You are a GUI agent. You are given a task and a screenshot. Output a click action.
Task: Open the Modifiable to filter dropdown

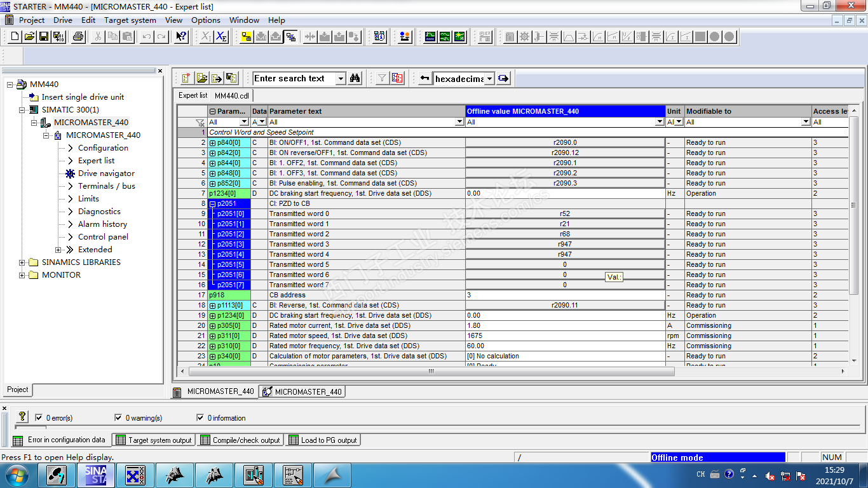coord(807,122)
